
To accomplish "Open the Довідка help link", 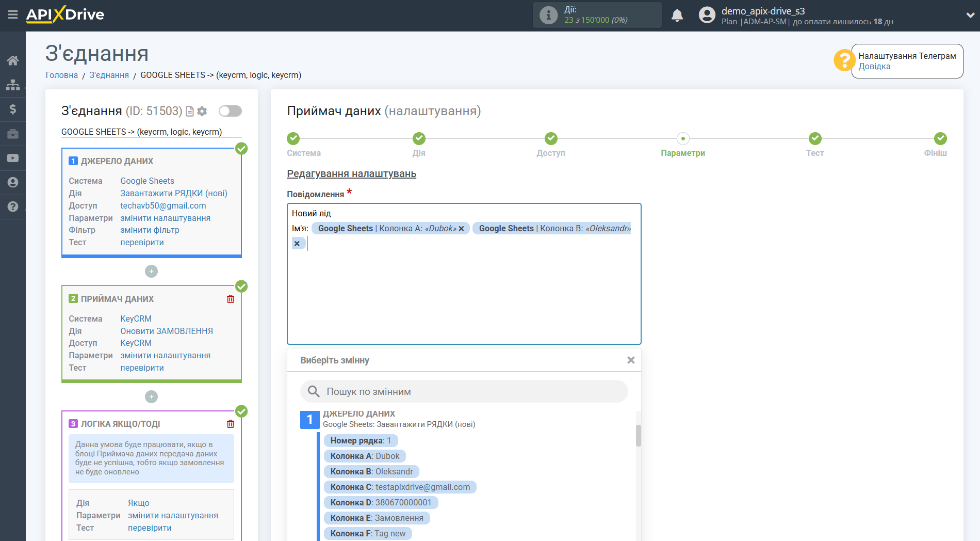I will tap(874, 67).
